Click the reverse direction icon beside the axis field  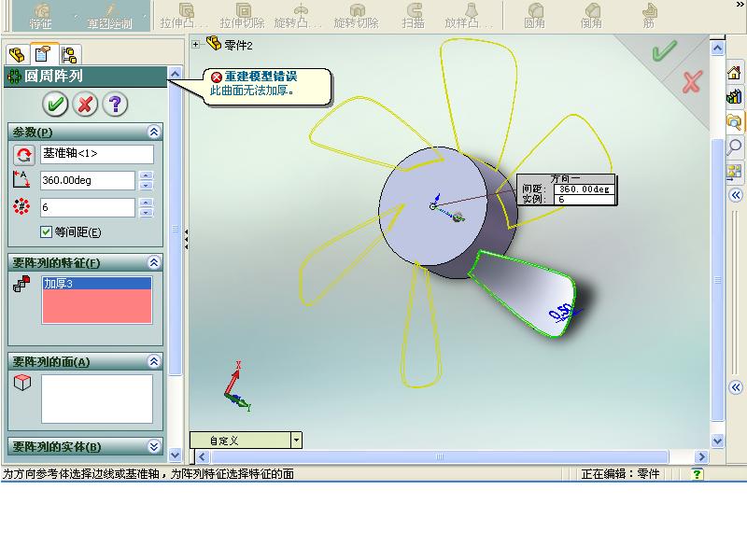click(24, 153)
